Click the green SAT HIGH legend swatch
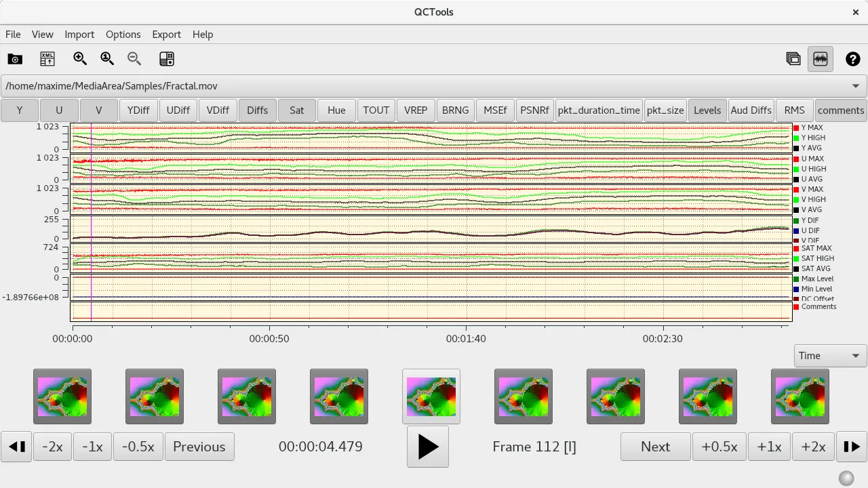This screenshot has height=488, width=868. point(796,258)
